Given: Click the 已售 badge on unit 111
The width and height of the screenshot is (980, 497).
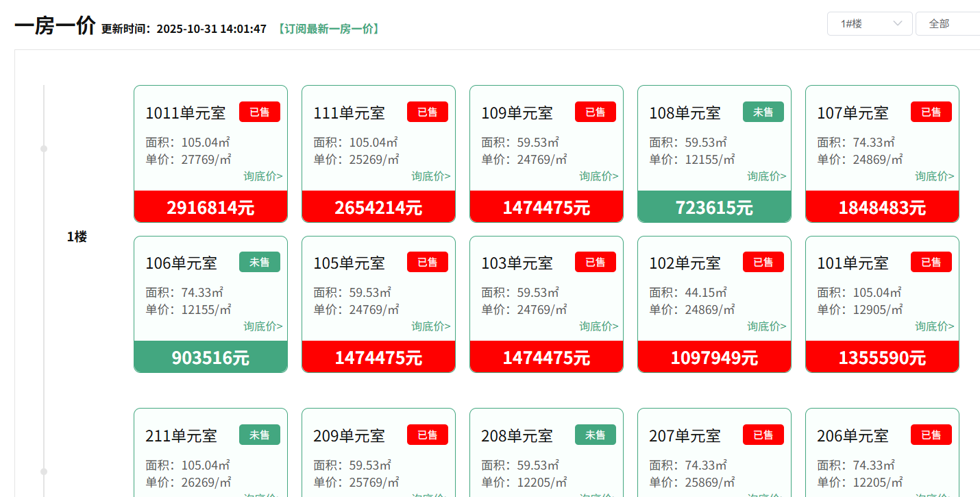Looking at the screenshot, I should point(427,112).
